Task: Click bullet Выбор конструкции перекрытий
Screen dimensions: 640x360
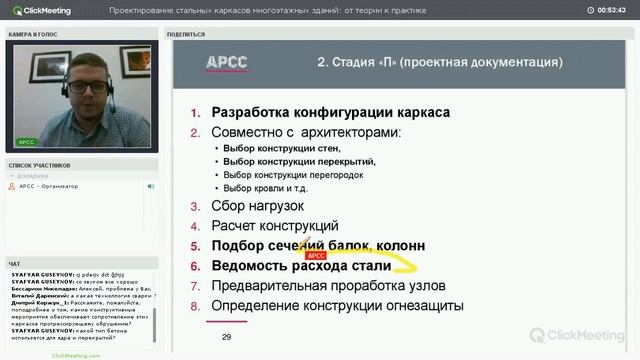Action: point(299,162)
